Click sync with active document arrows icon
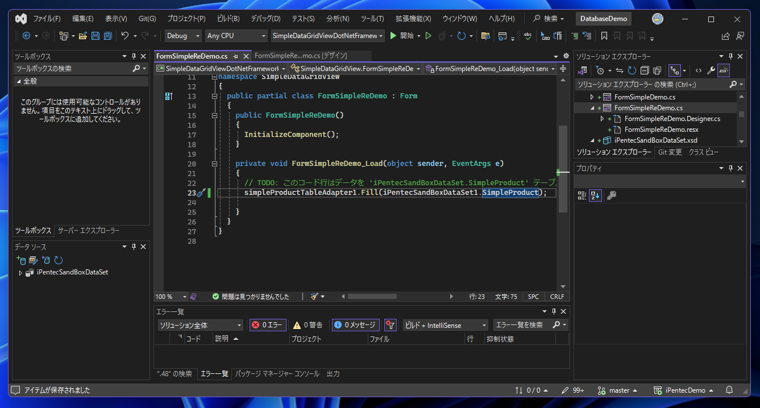The height and width of the screenshot is (408, 760). 619,71
